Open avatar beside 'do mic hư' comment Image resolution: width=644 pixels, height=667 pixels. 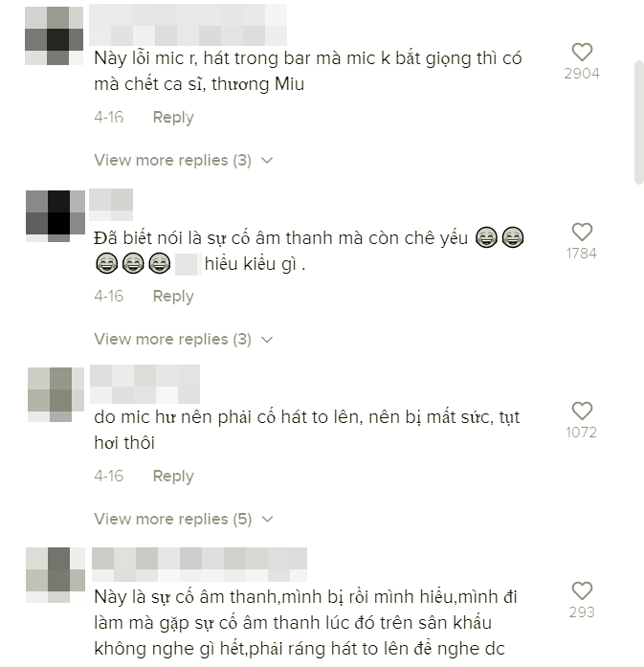[x=56, y=394]
